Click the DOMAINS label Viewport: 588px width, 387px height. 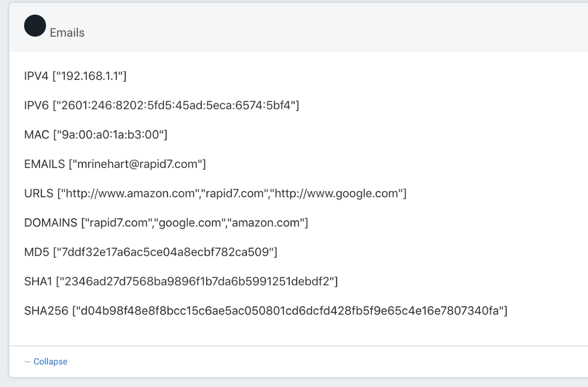tap(51, 223)
